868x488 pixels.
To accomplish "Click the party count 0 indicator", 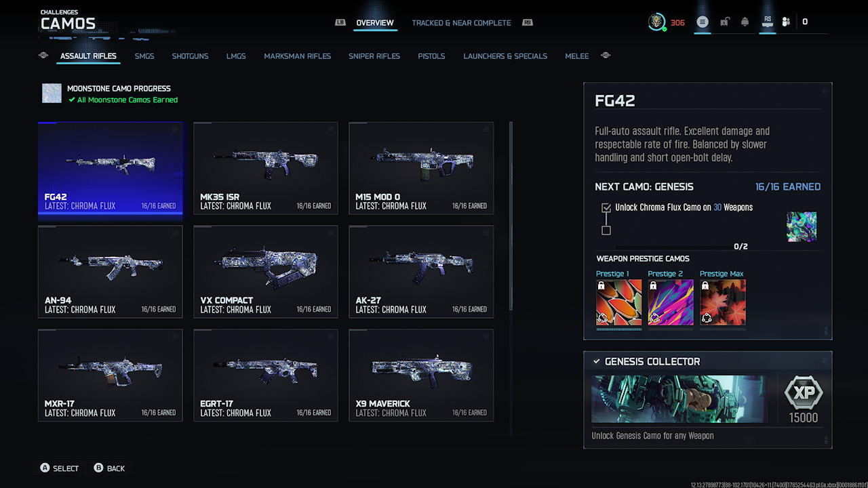I will click(x=805, y=22).
